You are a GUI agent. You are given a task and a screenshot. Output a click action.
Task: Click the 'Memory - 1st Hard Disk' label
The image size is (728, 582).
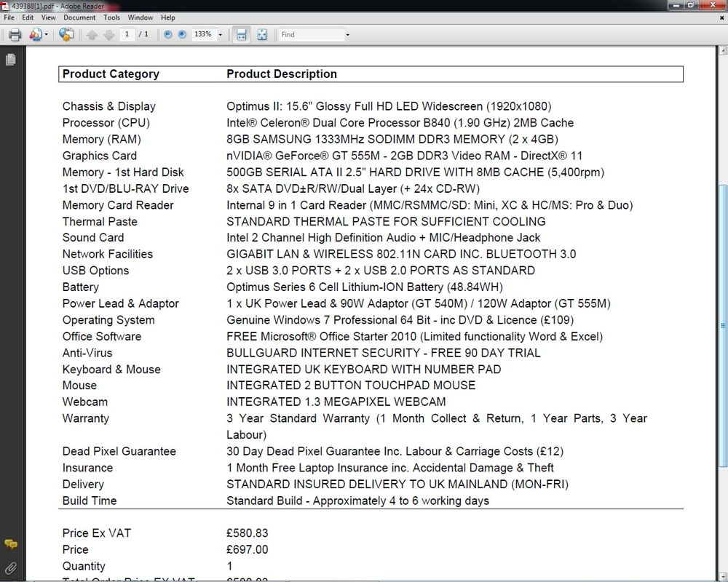coord(123,172)
